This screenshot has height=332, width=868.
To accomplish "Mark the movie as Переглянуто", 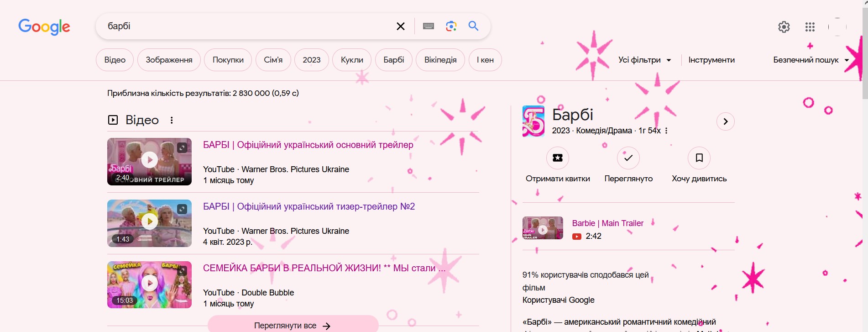I will coord(628,158).
